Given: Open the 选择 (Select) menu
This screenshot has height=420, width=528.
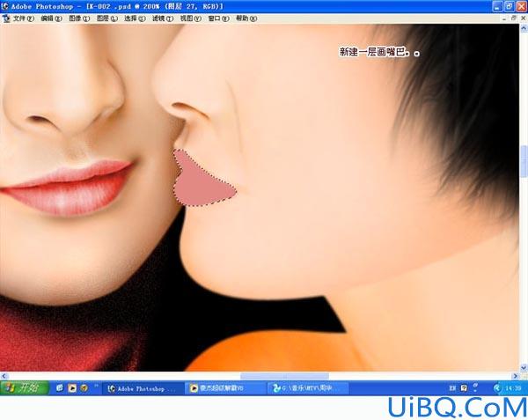Looking at the screenshot, I should point(135,18).
